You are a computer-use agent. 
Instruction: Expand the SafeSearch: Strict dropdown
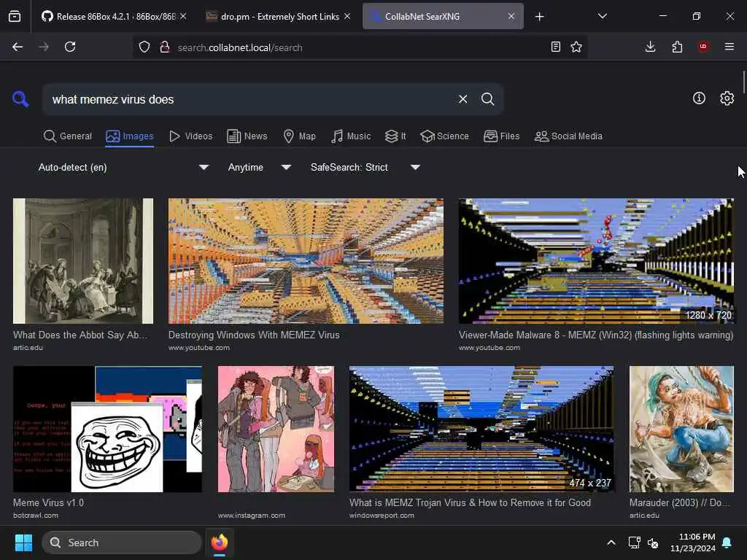point(365,167)
